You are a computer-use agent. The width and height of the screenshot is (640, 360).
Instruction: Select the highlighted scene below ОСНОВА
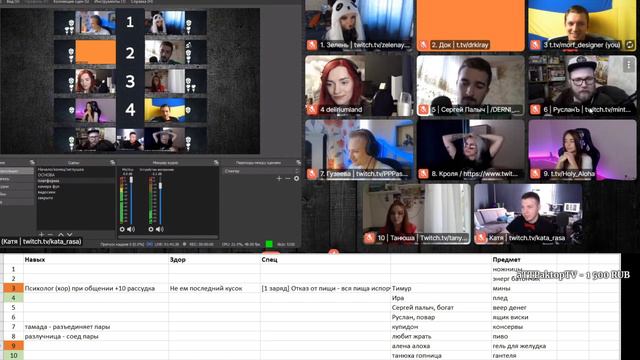coord(76,180)
